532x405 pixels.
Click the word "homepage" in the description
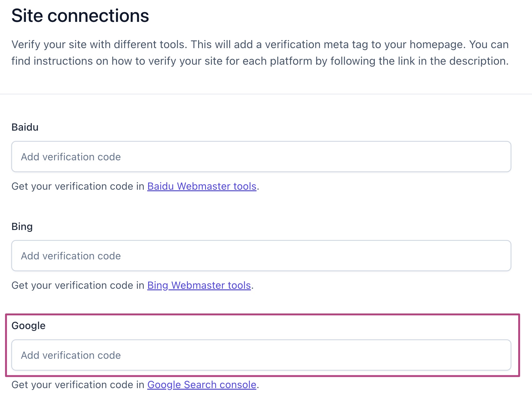point(436,45)
